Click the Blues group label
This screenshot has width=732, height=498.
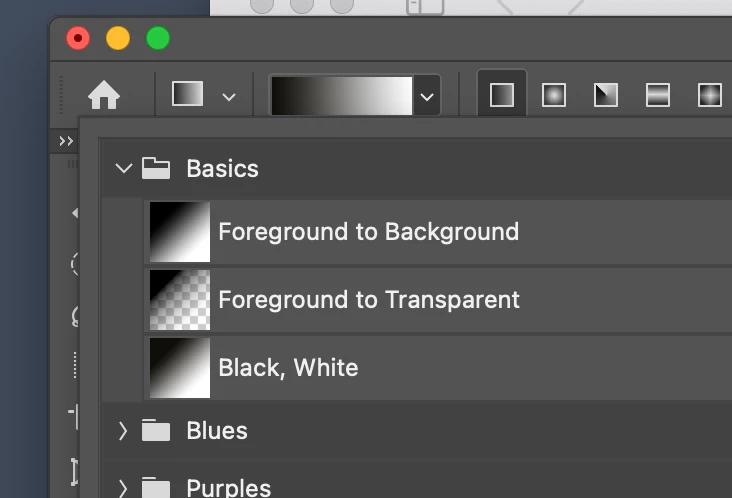point(217,430)
